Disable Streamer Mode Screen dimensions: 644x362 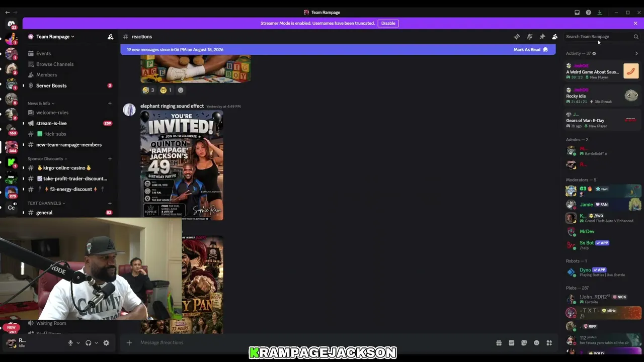pyautogui.click(x=388, y=23)
